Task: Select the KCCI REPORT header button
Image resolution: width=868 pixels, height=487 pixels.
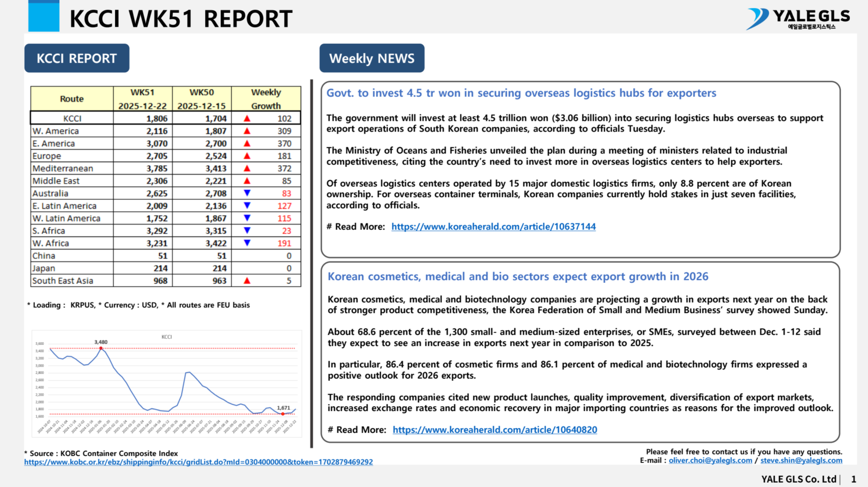Action: (77, 58)
